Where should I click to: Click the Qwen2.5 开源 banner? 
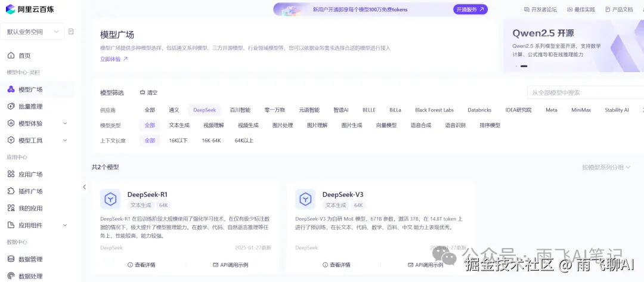[574, 45]
